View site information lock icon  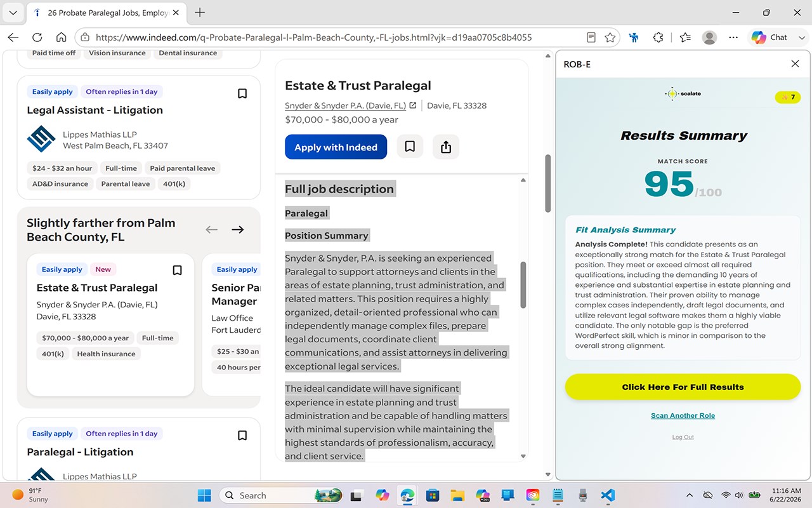tap(85, 37)
